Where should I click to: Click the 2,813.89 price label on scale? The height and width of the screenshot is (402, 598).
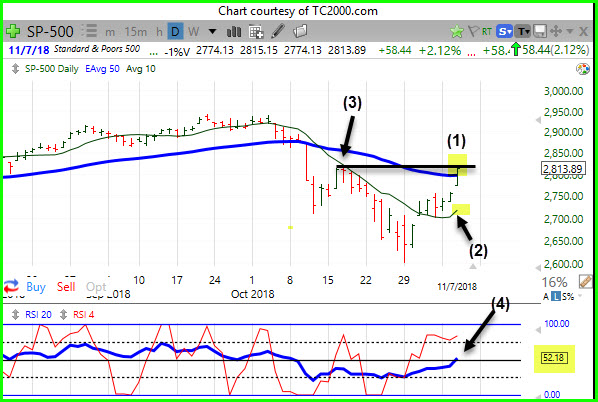[563, 168]
